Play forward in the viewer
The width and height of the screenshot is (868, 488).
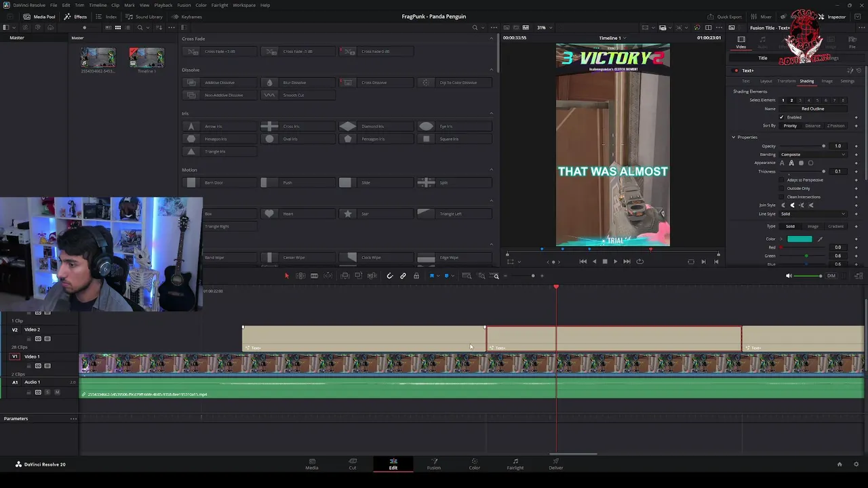point(615,262)
